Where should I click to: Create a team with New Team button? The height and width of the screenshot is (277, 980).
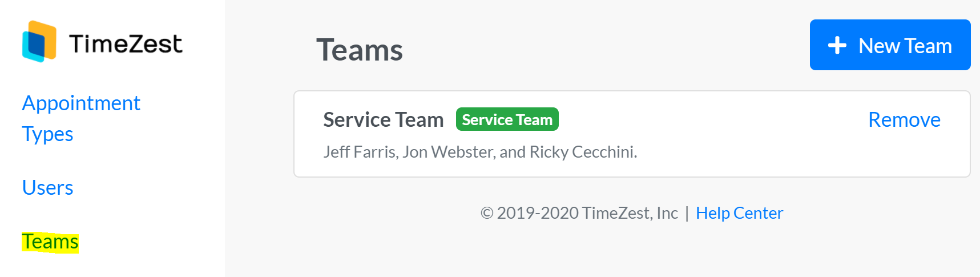click(890, 45)
